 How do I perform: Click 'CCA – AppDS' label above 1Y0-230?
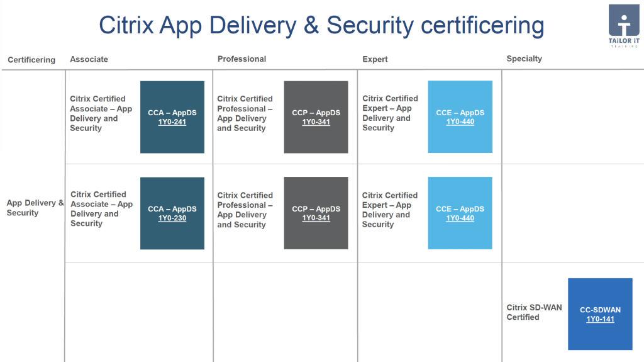(x=172, y=209)
